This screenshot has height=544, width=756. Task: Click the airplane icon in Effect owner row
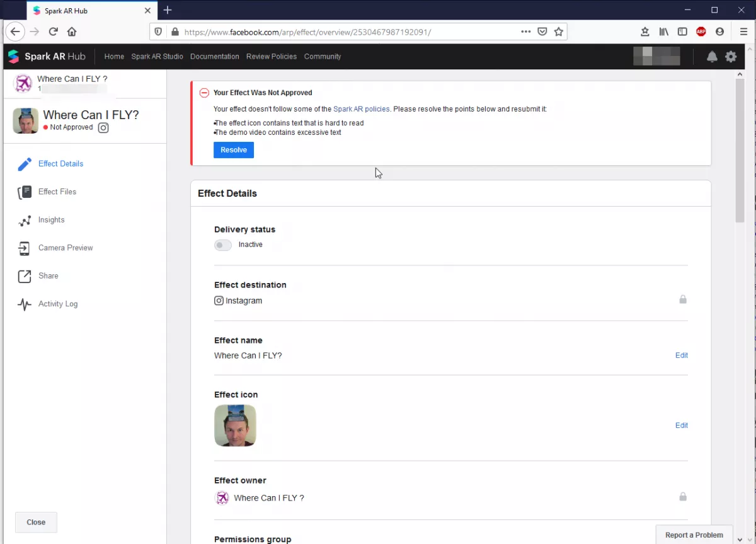tap(222, 498)
